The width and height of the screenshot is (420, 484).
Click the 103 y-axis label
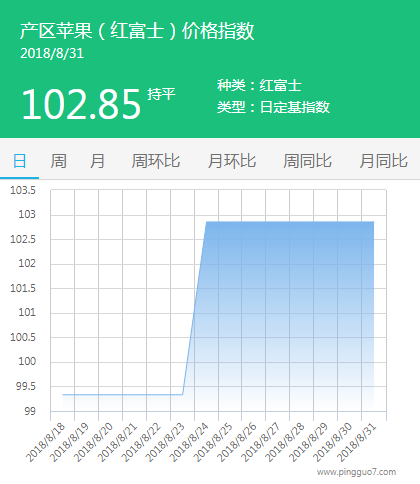pos(27,214)
